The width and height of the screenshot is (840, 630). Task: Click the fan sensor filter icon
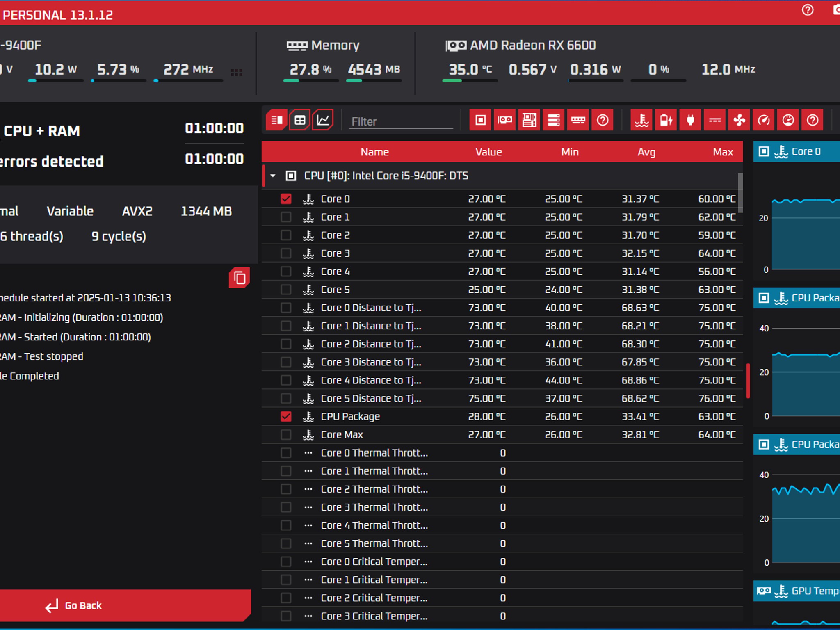739,120
